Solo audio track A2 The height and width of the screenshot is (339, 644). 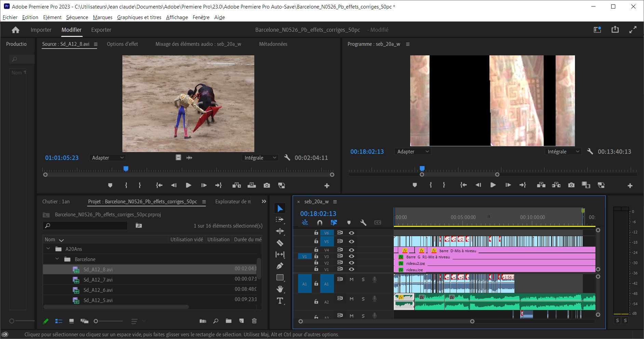tap(363, 299)
